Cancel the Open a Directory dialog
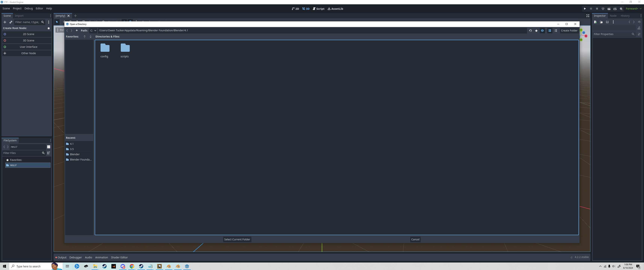Image resolution: width=644 pixels, height=270 pixels. click(415, 239)
